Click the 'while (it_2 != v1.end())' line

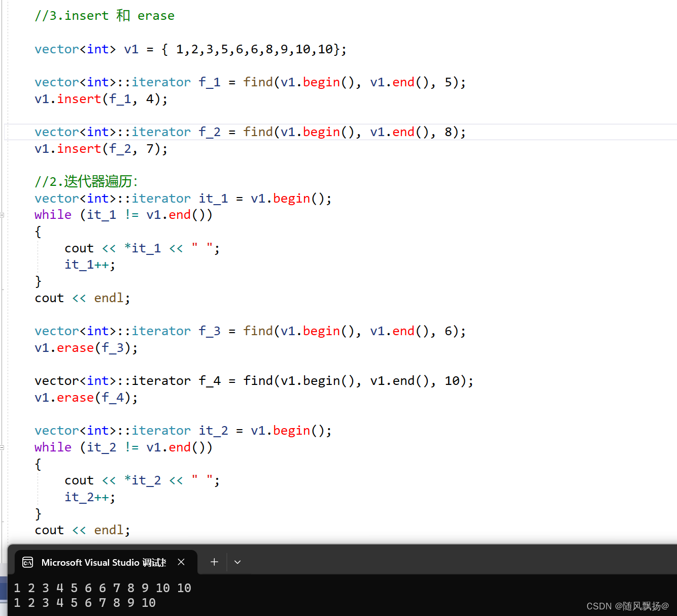pyautogui.click(x=124, y=447)
